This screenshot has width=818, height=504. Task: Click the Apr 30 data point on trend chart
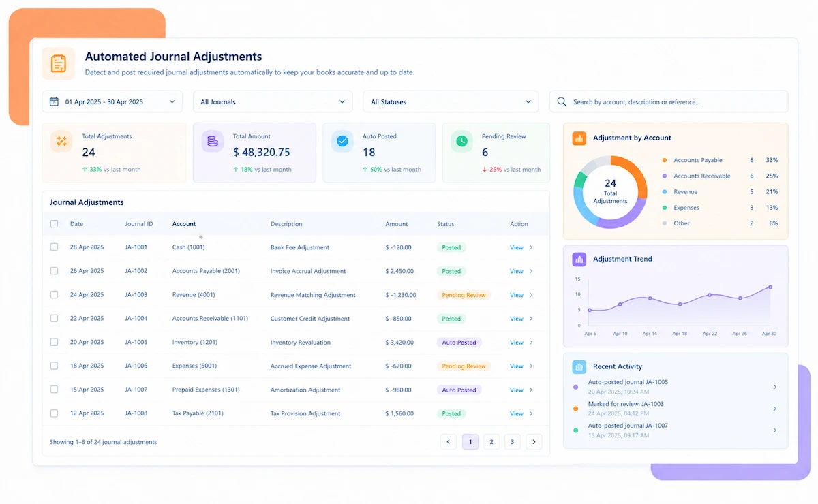coord(770,287)
